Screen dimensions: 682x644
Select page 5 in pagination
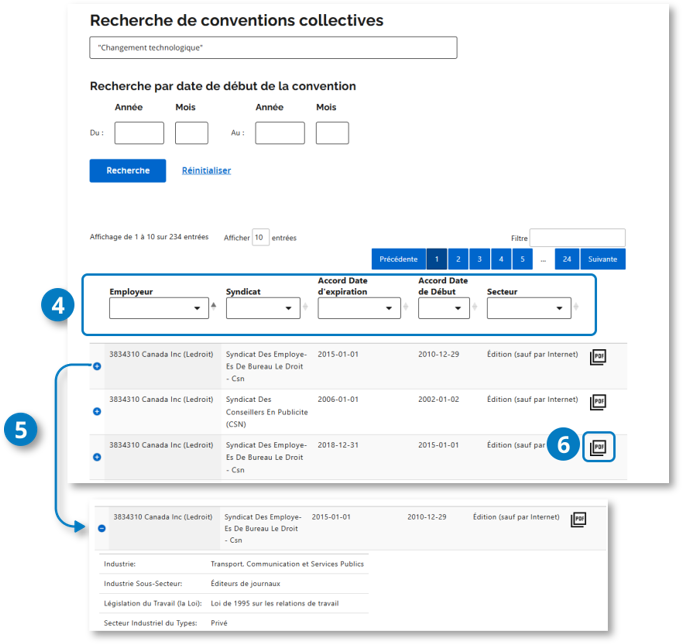(522, 259)
